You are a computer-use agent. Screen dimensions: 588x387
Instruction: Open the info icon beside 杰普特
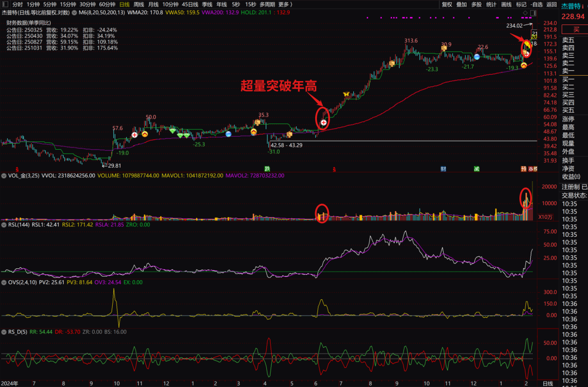(x=584, y=6)
